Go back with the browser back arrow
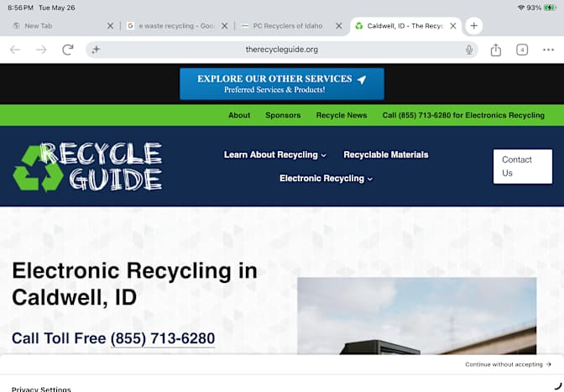This screenshot has height=392, width=564. tap(15, 50)
